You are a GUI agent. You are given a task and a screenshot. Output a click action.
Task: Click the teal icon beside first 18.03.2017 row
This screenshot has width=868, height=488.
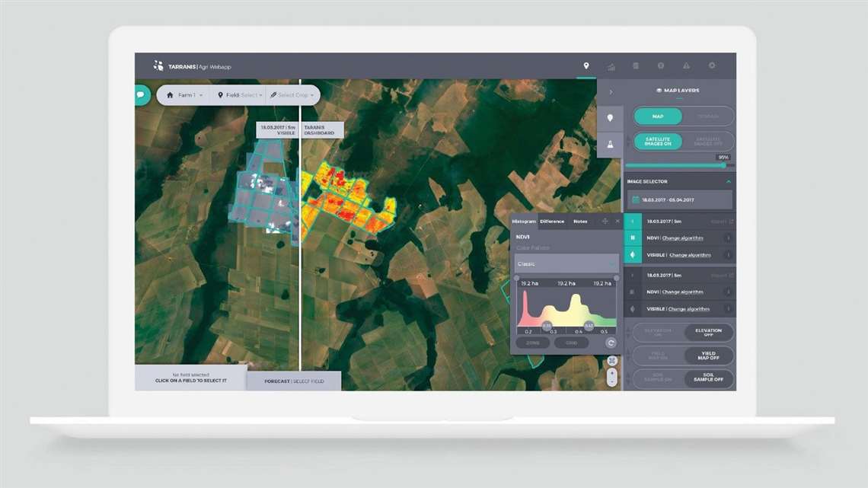[633, 222]
